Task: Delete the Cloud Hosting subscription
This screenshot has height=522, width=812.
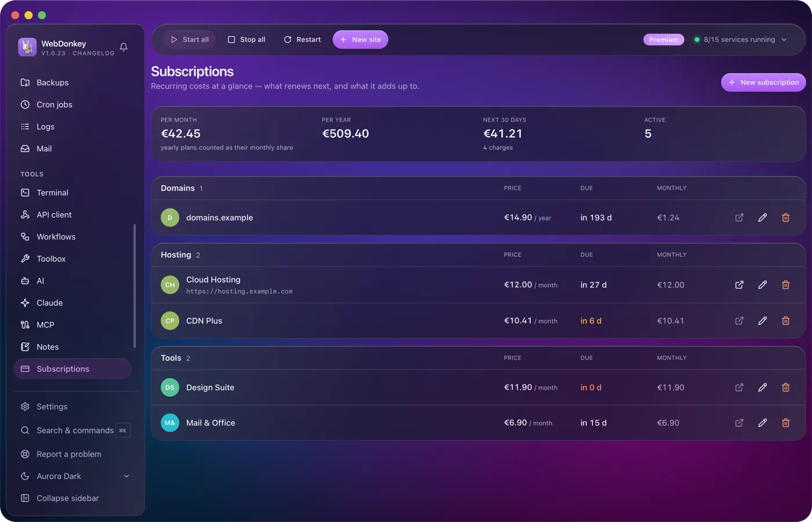Action: click(x=785, y=285)
